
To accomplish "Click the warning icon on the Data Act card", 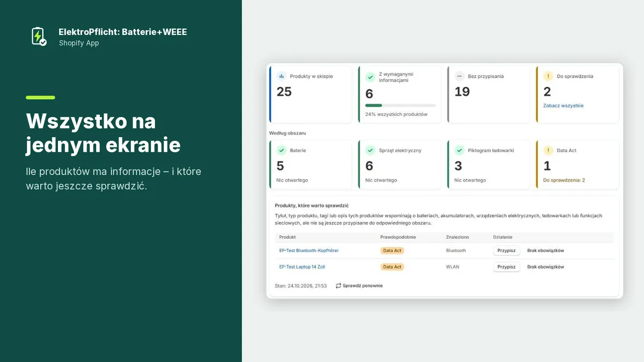I will (548, 151).
